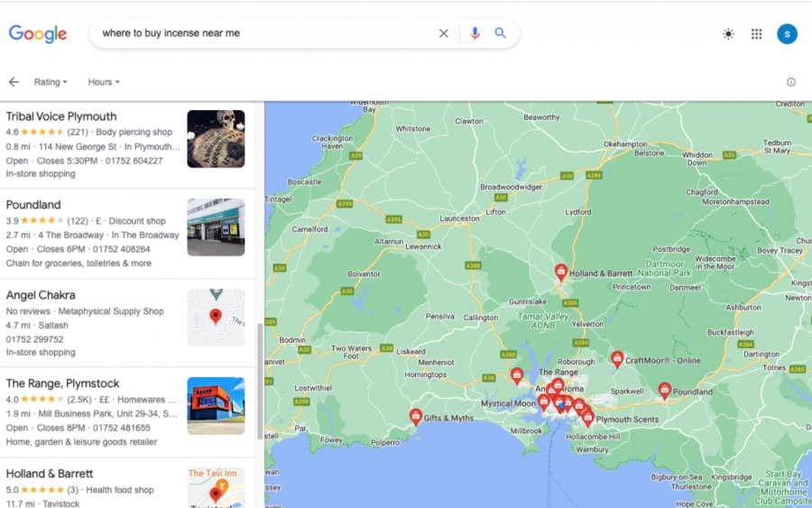Viewport: 812px width, 508px height.
Task: Start voice search with microphone icon
Action: (475, 33)
